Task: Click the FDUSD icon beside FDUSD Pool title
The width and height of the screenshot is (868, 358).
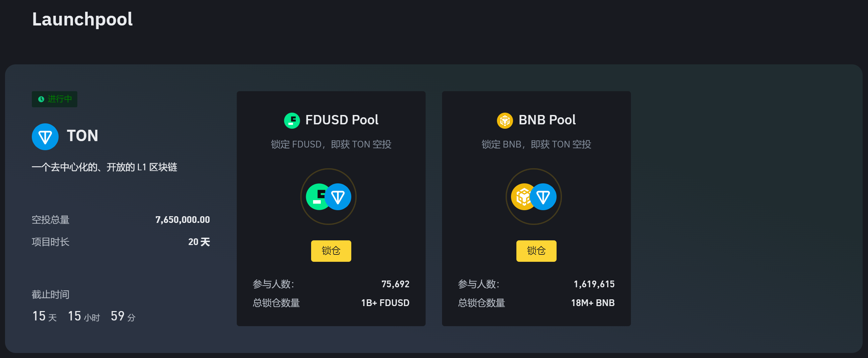Action: coord(292,120)
